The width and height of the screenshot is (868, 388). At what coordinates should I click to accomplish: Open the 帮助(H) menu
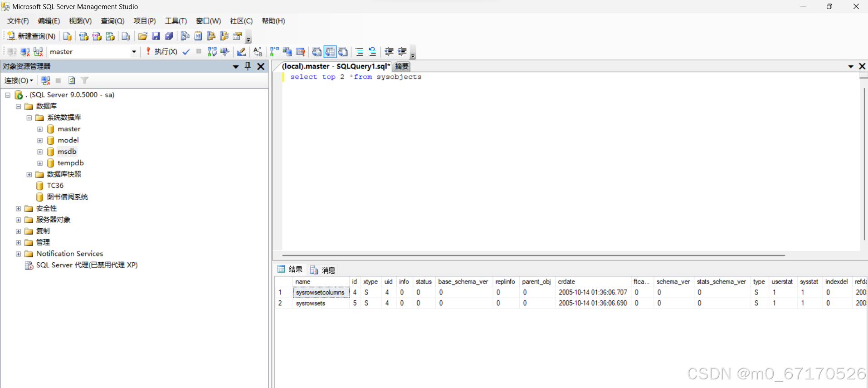pyautogui.click(x=273, y=21)
